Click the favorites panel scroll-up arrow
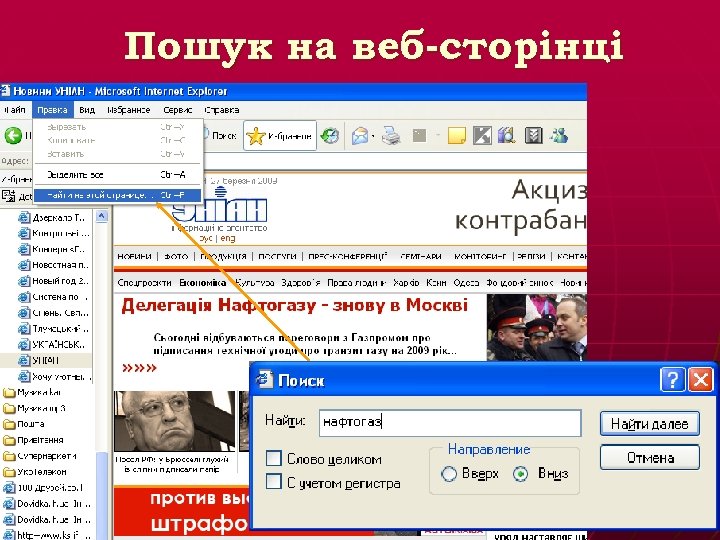Viewport: 720px width, 540px height. [101, 215]
